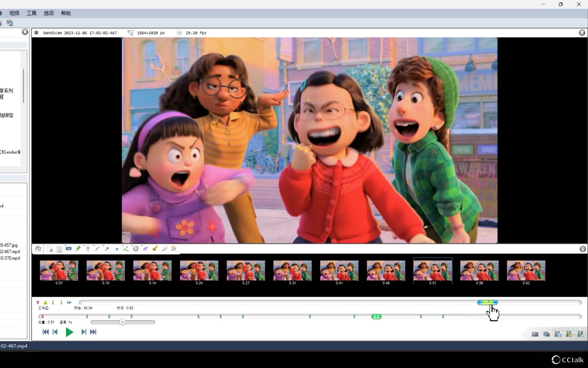Open the comments page tool
This screenshot has width=588, height=368.
point(59,249)
